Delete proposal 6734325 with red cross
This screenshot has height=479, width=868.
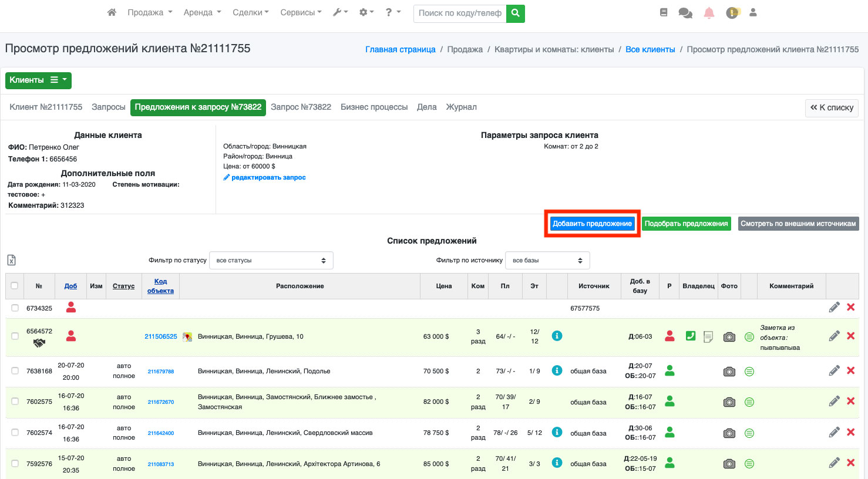(850, 307)
